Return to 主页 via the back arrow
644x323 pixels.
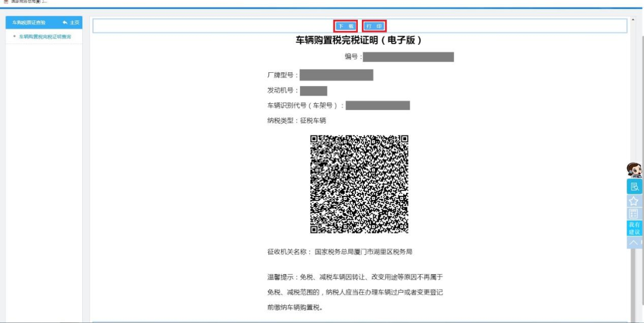(71, 23)
